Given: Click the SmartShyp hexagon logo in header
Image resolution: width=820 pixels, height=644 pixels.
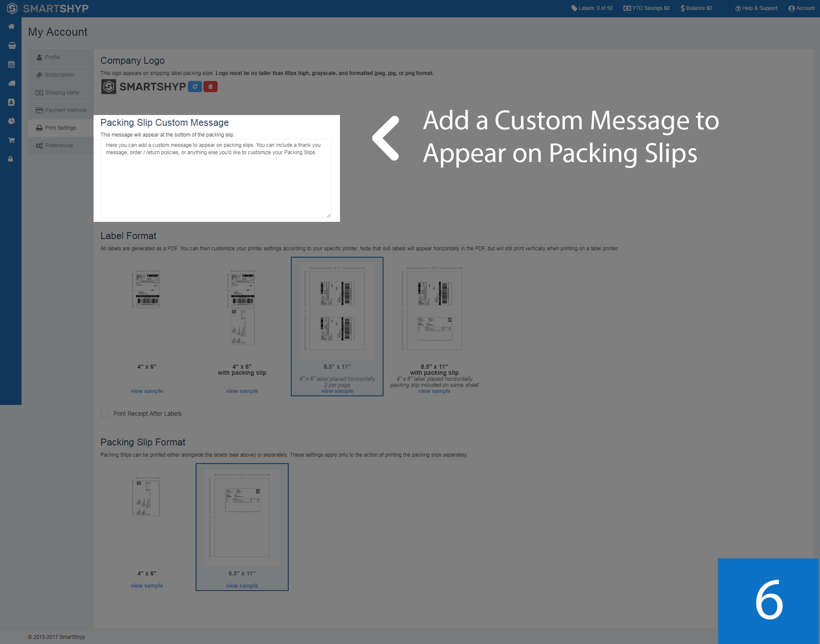Looking at the screenshot, I should pyautogui.click(x=12, y=8).
